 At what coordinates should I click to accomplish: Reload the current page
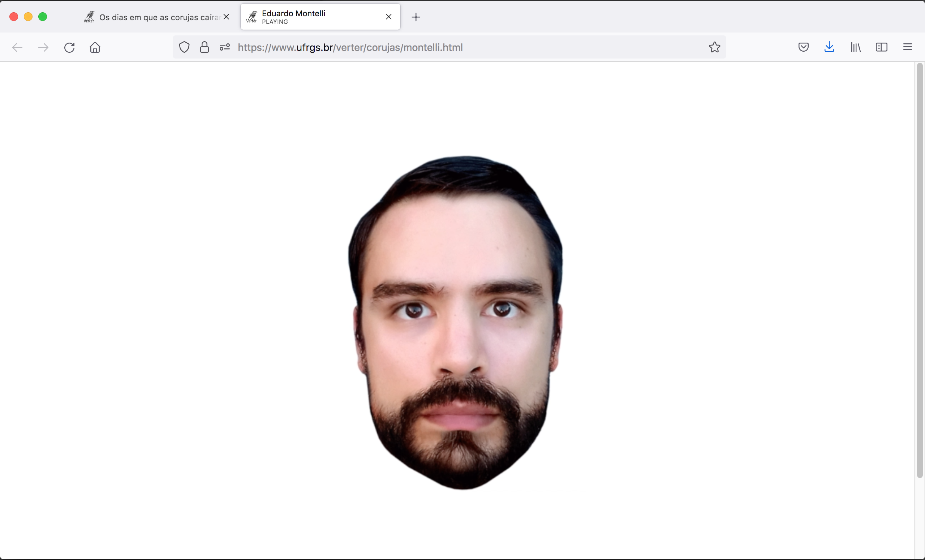pos(69,47)
